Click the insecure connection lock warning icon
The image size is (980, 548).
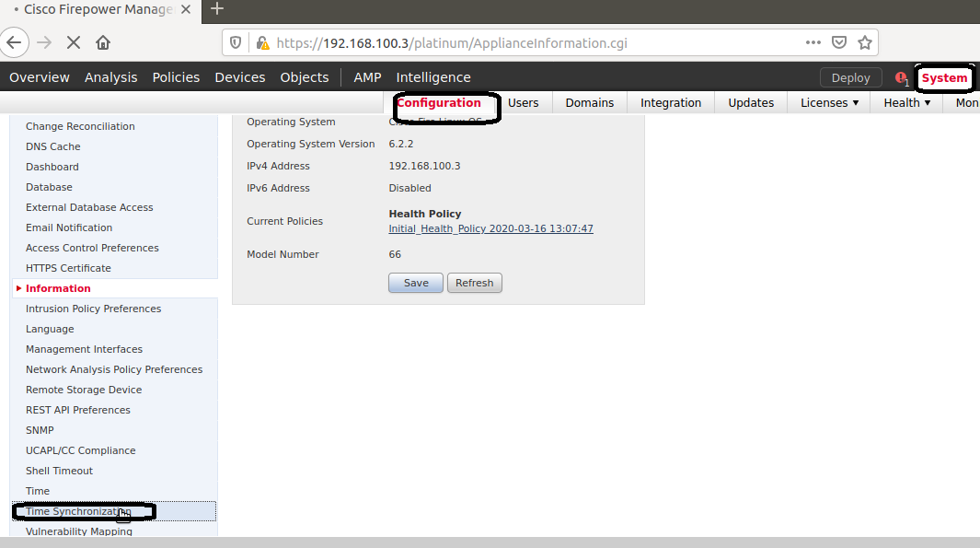262,43
